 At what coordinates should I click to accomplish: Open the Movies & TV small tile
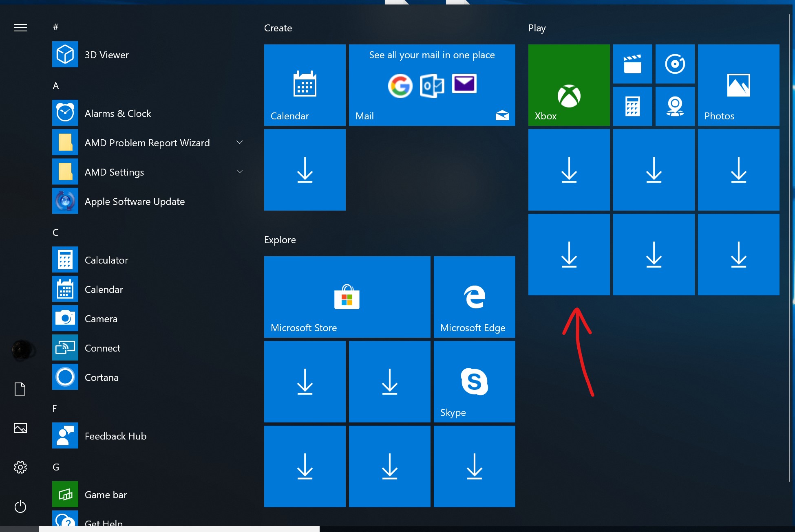point(632,64)
